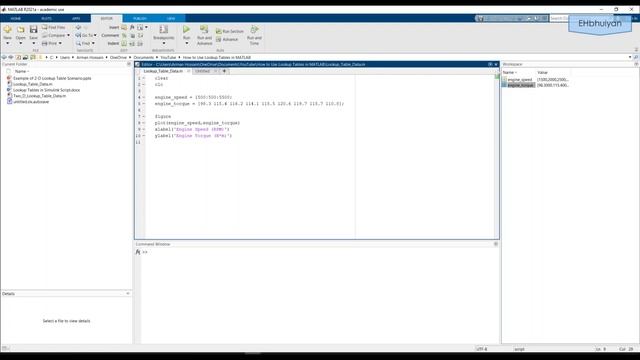This screenshot has width=640, height=360.
Task: Open the Find dropdown
Action: tap(85, 43)
